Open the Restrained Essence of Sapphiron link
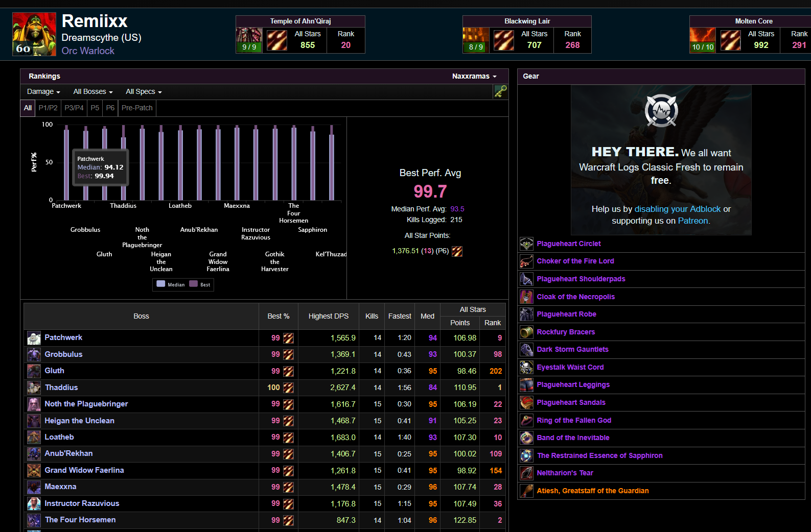The image size is (811, 532). (x=599, y=456)
